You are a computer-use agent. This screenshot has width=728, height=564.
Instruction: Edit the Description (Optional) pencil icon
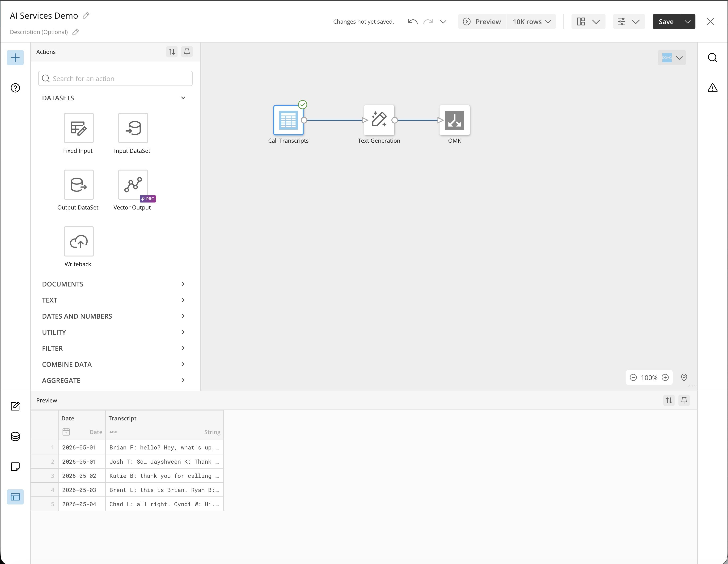(x=76, y=32)
